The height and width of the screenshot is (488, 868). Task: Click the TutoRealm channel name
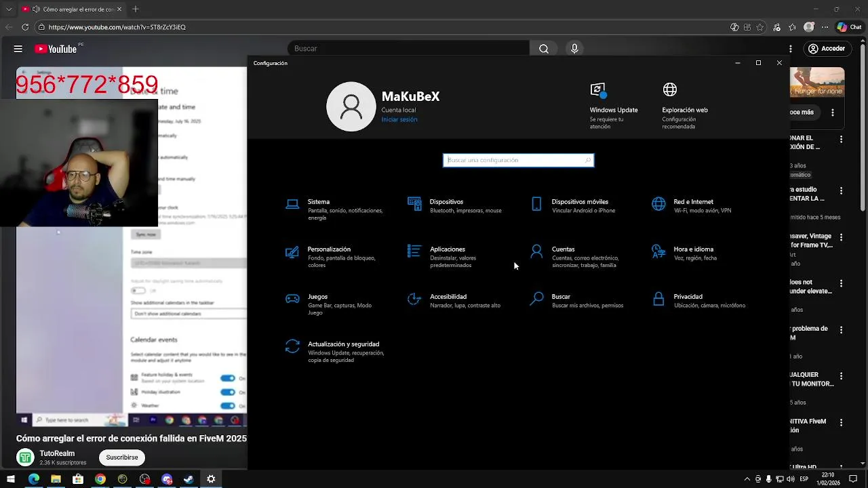pos(57,453)
